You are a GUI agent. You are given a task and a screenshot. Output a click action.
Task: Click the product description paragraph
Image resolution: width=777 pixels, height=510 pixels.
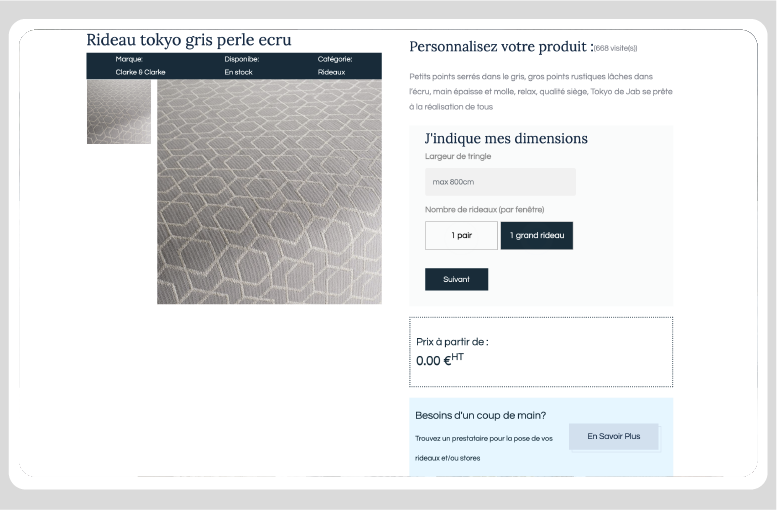click(541, 92)
